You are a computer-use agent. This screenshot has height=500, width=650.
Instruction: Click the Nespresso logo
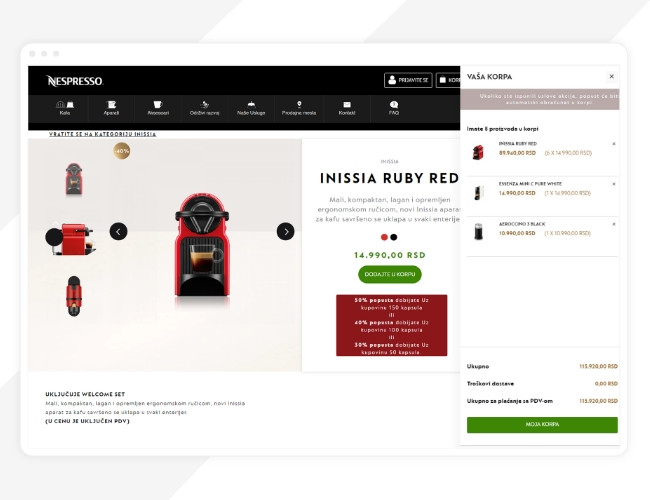coord(75,81)
